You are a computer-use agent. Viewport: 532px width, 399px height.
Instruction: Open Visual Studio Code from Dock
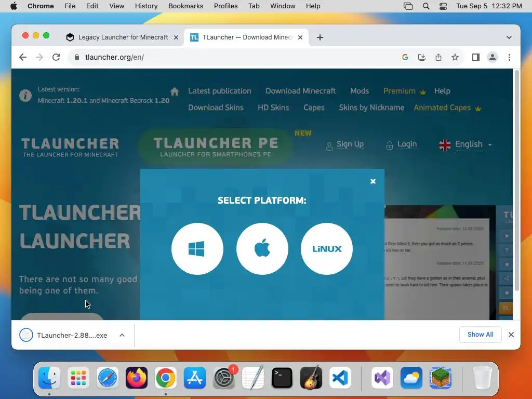[x=340, y=378]
